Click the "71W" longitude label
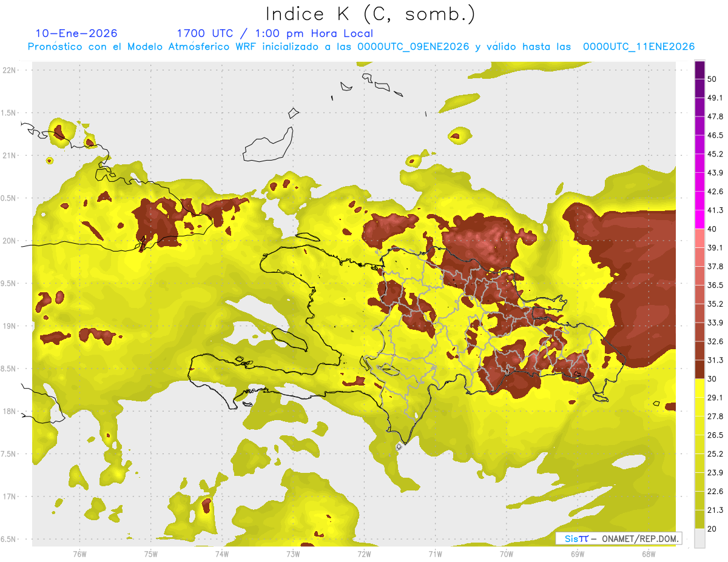This screenshot has width=728, height=562. coord(434,554)
